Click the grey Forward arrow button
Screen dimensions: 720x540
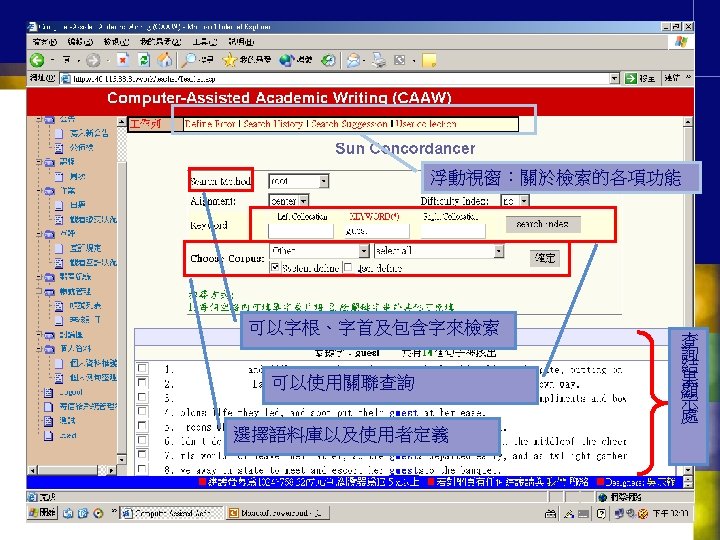pyautogui.click(x=93, y=60)
